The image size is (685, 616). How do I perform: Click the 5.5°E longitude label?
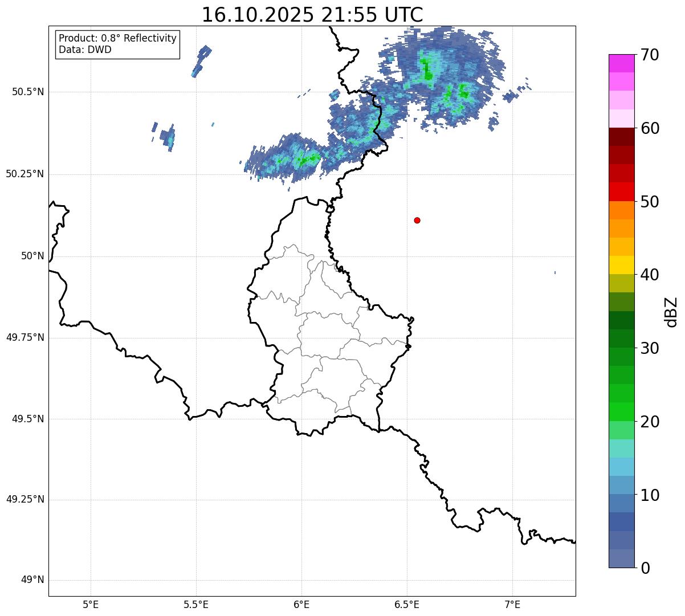(196, 604)
